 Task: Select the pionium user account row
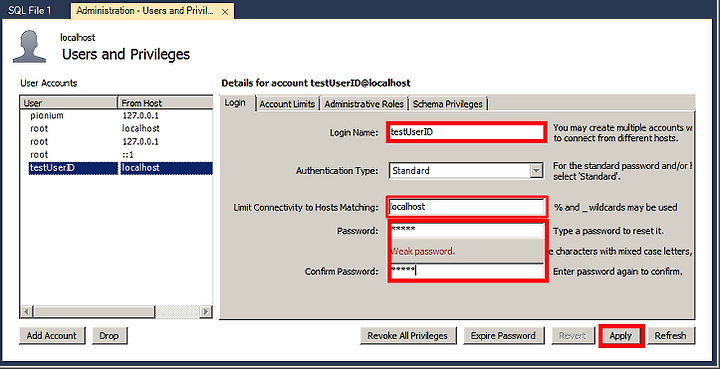click(116, 116)
